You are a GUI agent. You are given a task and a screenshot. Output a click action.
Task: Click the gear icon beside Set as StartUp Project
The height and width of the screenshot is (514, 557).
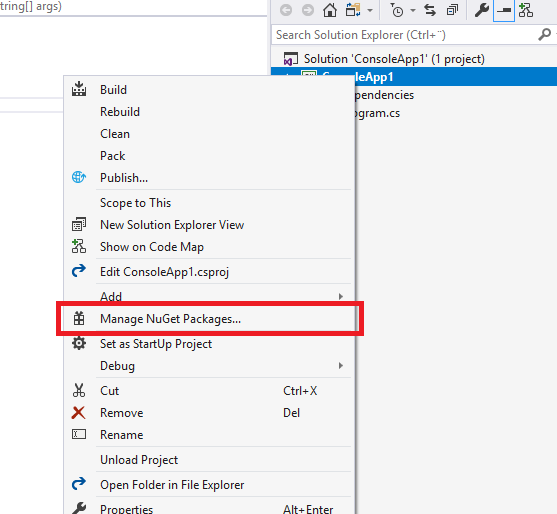pos(79,343)
